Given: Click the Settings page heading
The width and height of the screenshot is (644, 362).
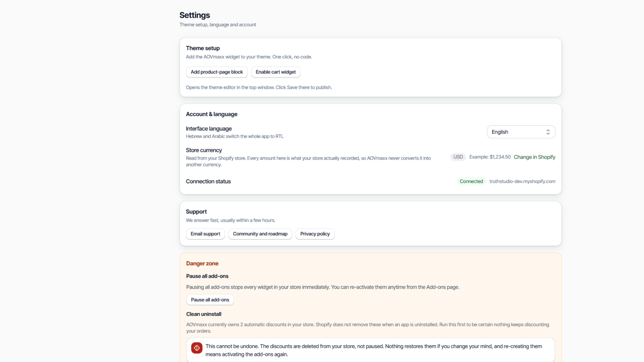Looking at the screenshot, I should [x=195, y=15].
